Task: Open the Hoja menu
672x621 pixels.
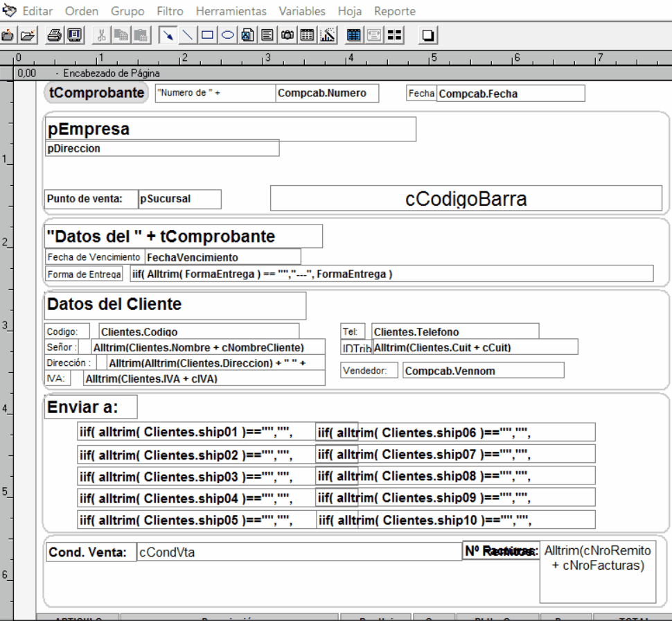Action: coord(350,11)
